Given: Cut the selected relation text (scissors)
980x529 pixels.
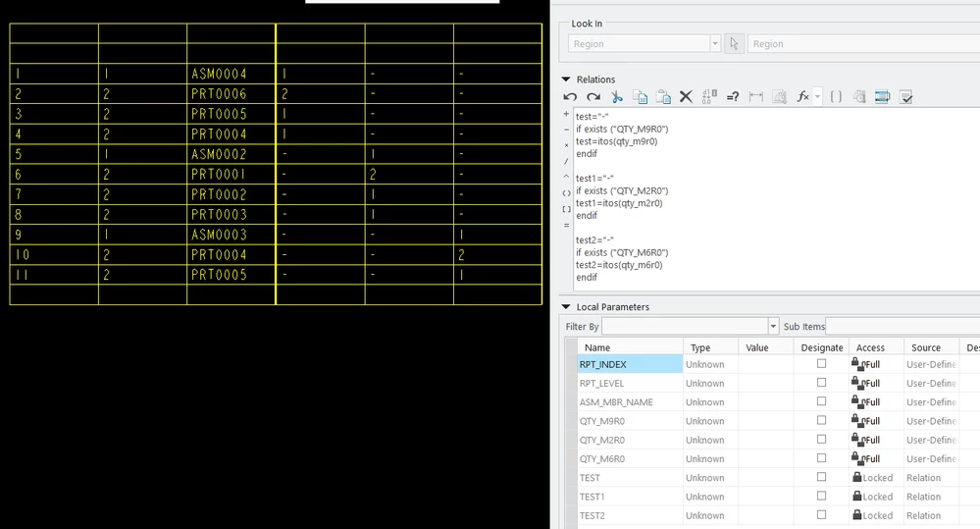Looking at the screenshot, I should tap(617, 96).
